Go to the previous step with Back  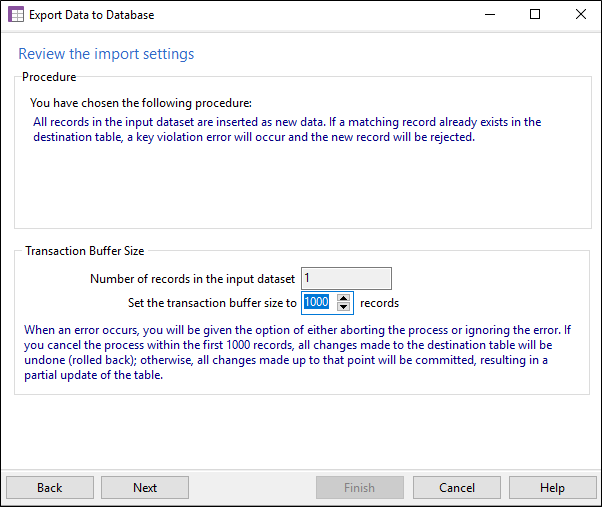coord(50,487)
